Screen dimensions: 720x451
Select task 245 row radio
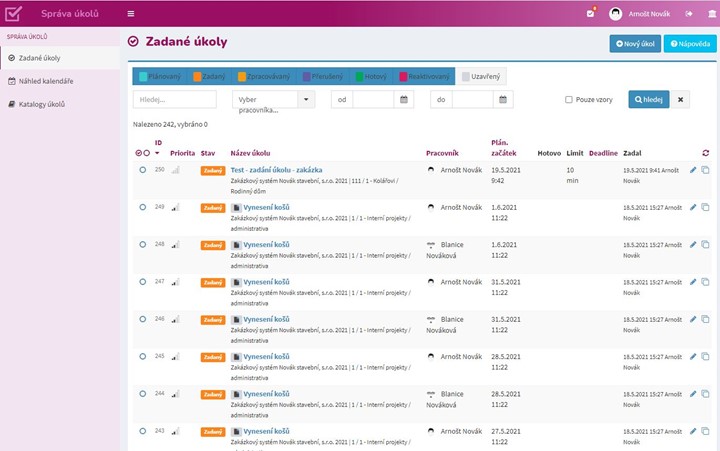[x=143, y=356]
